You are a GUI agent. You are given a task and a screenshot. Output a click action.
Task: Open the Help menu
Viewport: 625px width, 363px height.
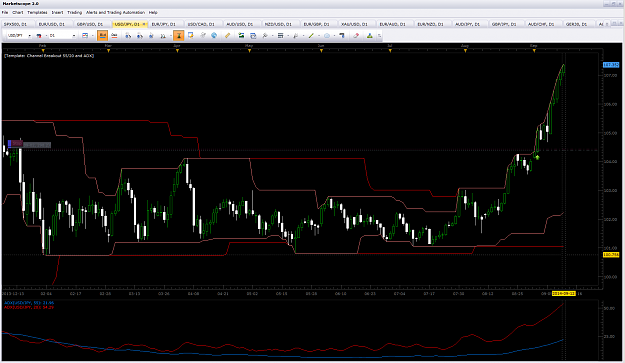(x=153, y=12)
